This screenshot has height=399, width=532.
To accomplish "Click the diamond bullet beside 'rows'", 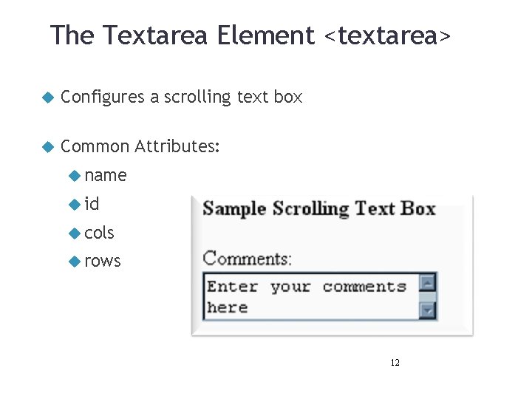I will point(75,262).
